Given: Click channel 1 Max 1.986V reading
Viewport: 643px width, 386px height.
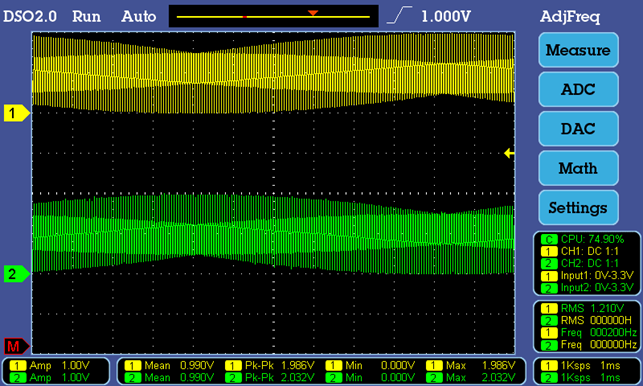Looking at the screenshot, I should click(x=471, y=365).
